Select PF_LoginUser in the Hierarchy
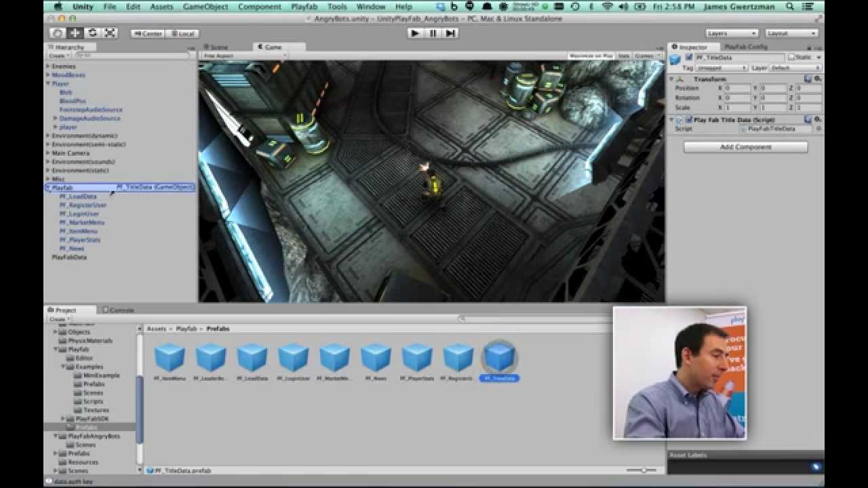The height and width of the screenshot is (488, 868). point(79,213)
